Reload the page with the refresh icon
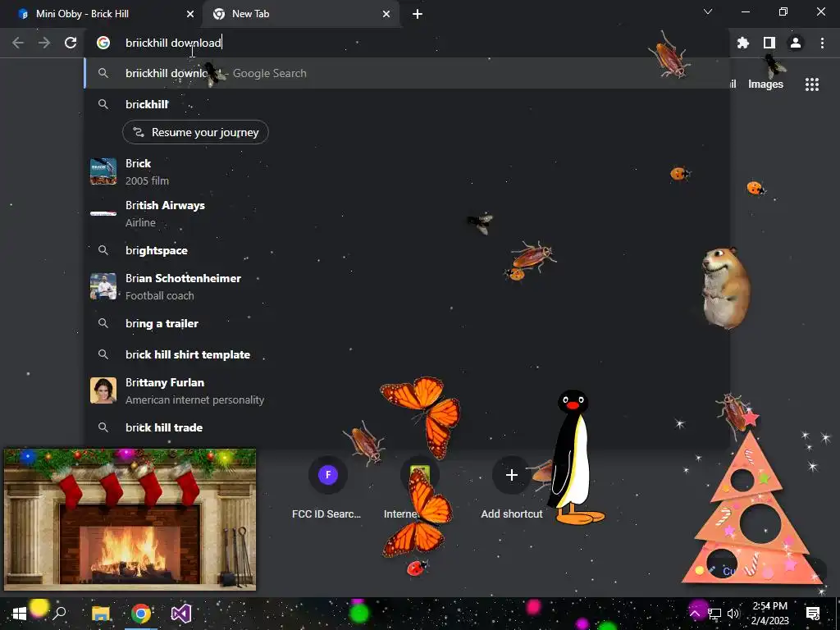The height and width of the screenshot is (630, 840). tap(71, 43)
